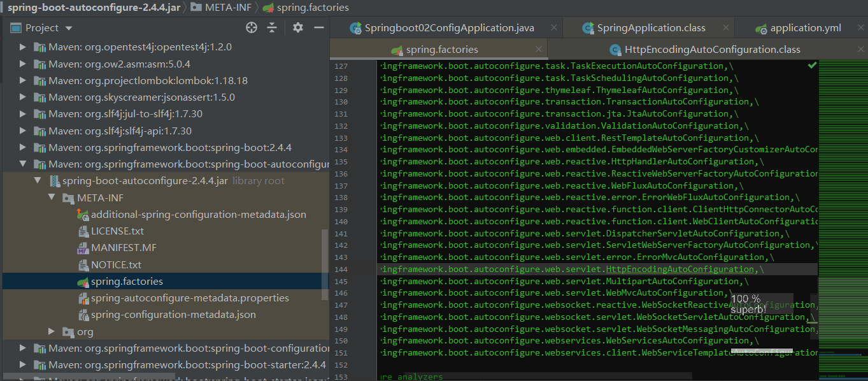Image resolution: width=868 pixels, height=381 pixels.
Task: Select LICENSE.txt in the tree
Action: [117, 231]
